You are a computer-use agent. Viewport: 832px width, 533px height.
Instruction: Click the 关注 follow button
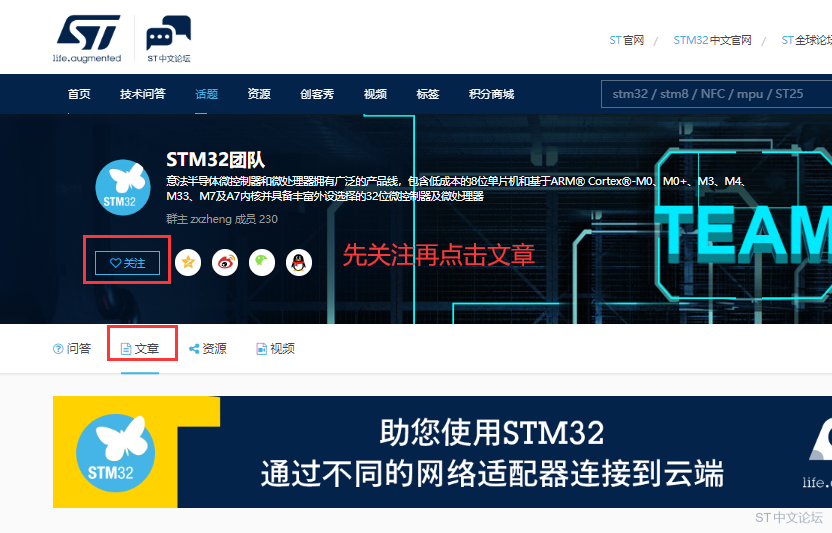click(x=127, y=263)
